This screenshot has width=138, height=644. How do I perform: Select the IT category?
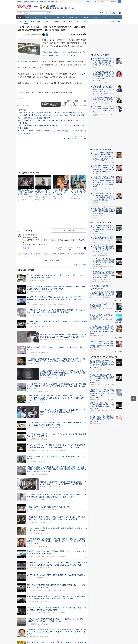click(x=64, y=21)
